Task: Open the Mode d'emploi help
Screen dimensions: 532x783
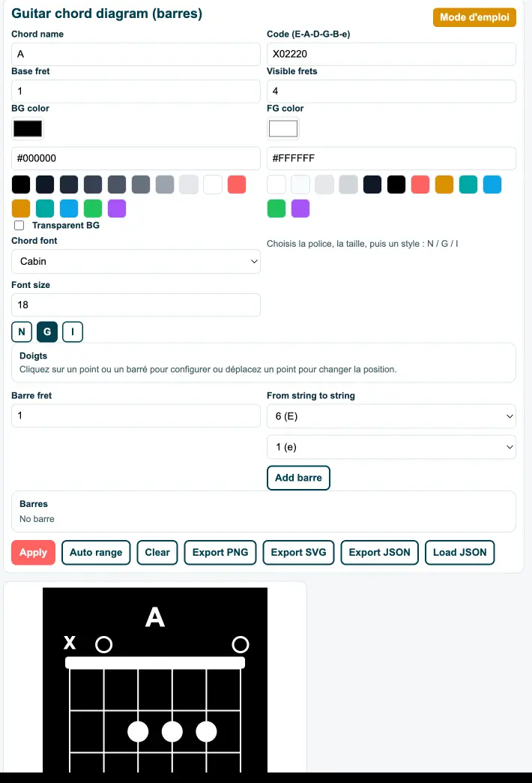Action: click(474, 16)
